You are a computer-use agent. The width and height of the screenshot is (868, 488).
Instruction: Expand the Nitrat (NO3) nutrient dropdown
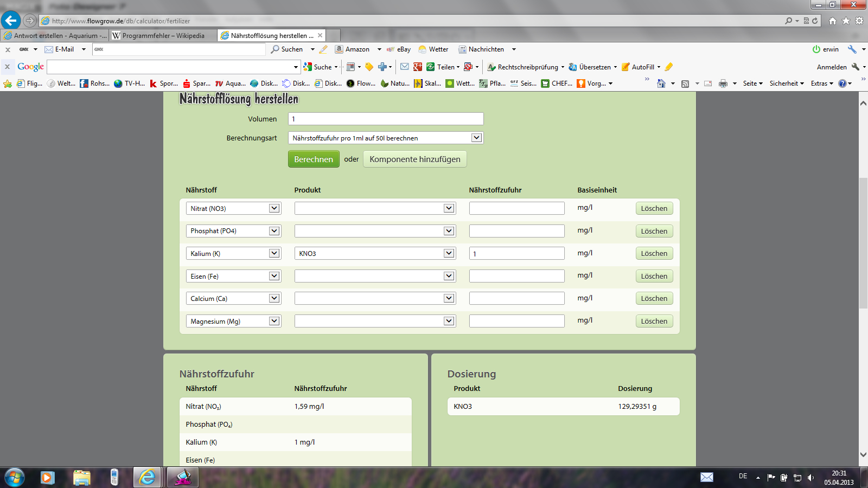point(274,208)
